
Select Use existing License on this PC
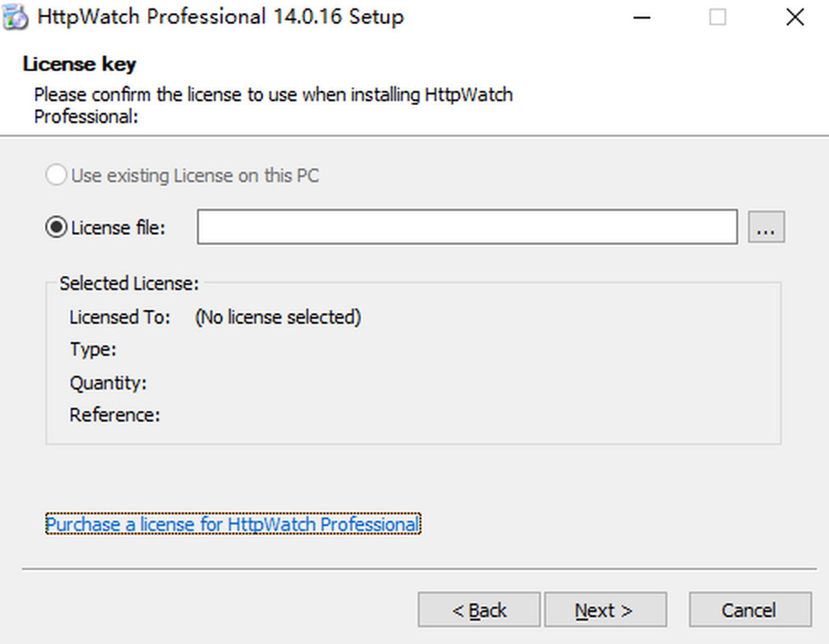[x=182, y=176]
